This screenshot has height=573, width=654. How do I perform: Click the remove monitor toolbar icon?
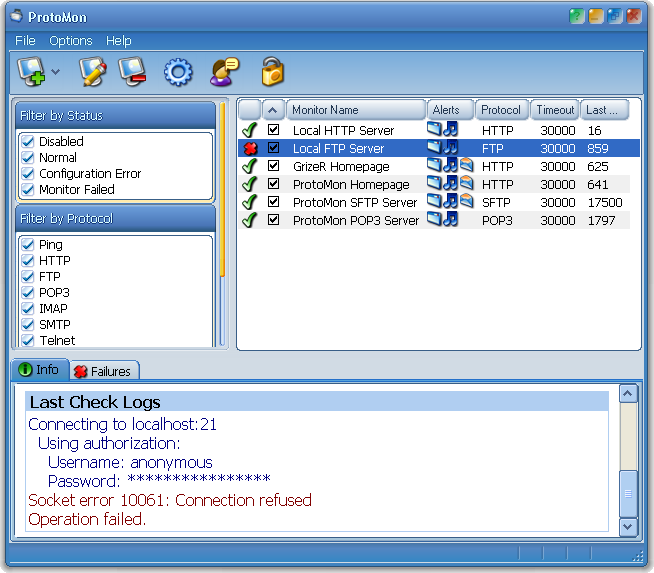(x=133, y=72)
